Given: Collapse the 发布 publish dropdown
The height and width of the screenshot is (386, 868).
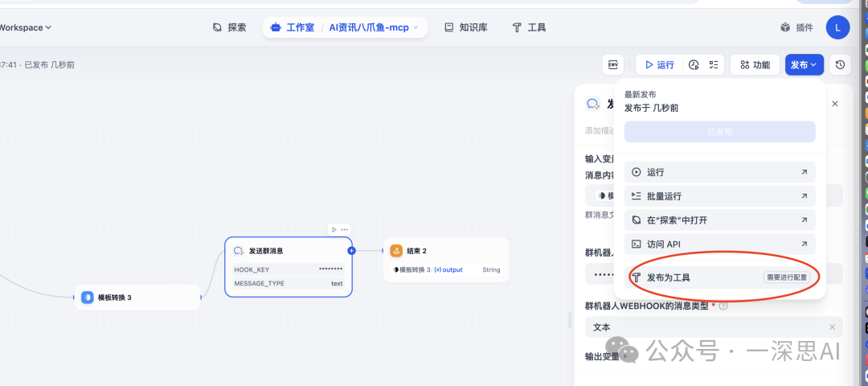Looking at the screenshot, I should tap(804, 65).
